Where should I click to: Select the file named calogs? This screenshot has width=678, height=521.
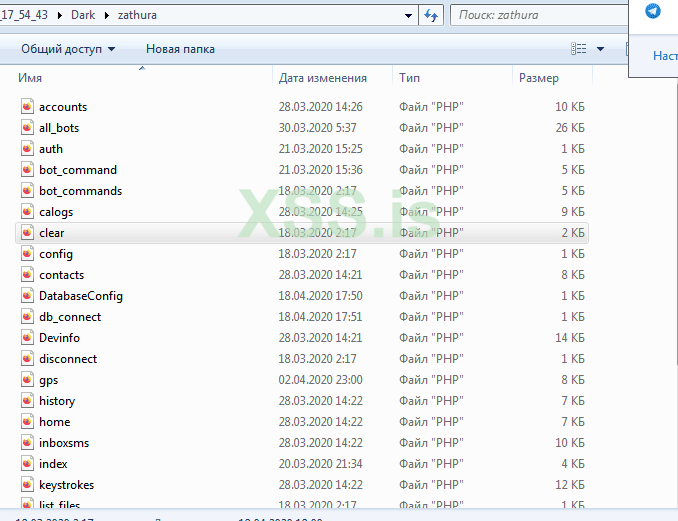pos(56,212)
